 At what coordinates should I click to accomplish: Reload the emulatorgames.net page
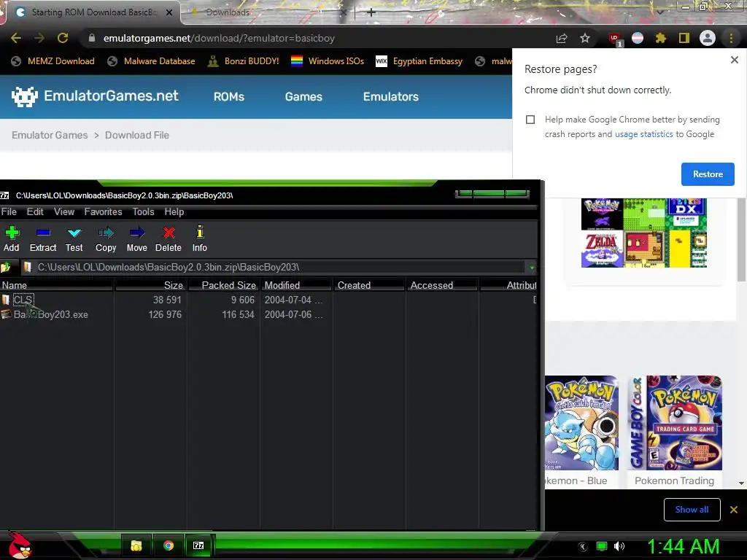point(63,38)
